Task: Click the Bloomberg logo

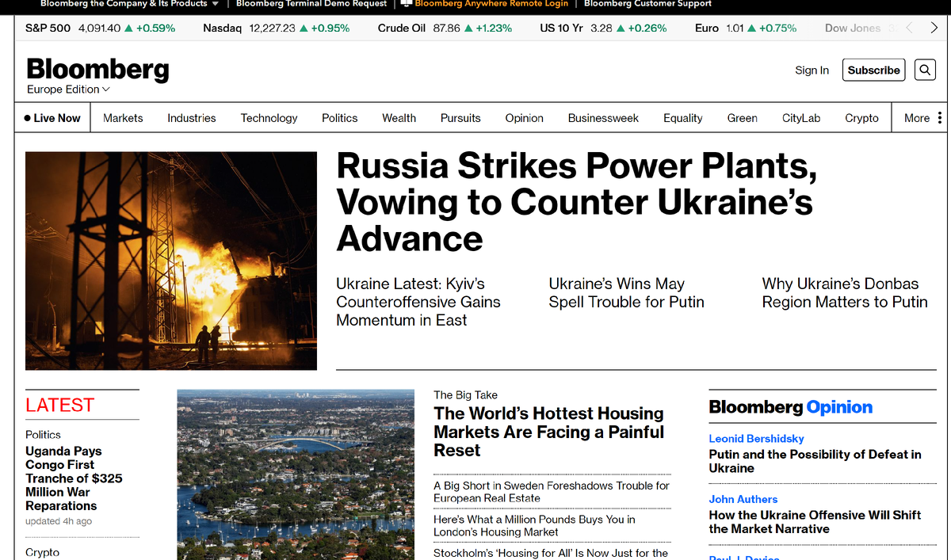Action: pyautogui.click(x=97, y=69)
